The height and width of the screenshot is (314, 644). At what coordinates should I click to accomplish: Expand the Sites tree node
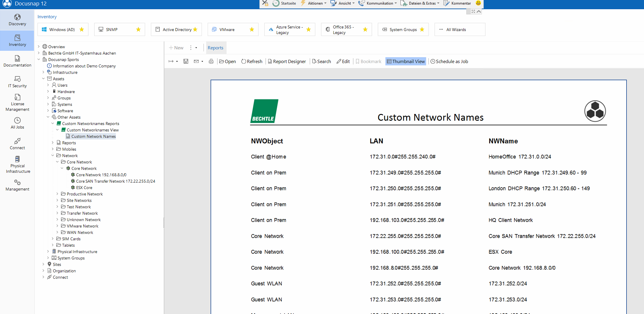43,264
